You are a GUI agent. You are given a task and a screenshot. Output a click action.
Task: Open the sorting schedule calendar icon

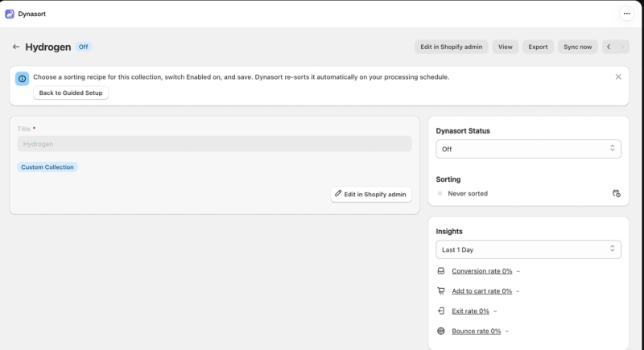[616, 193]
